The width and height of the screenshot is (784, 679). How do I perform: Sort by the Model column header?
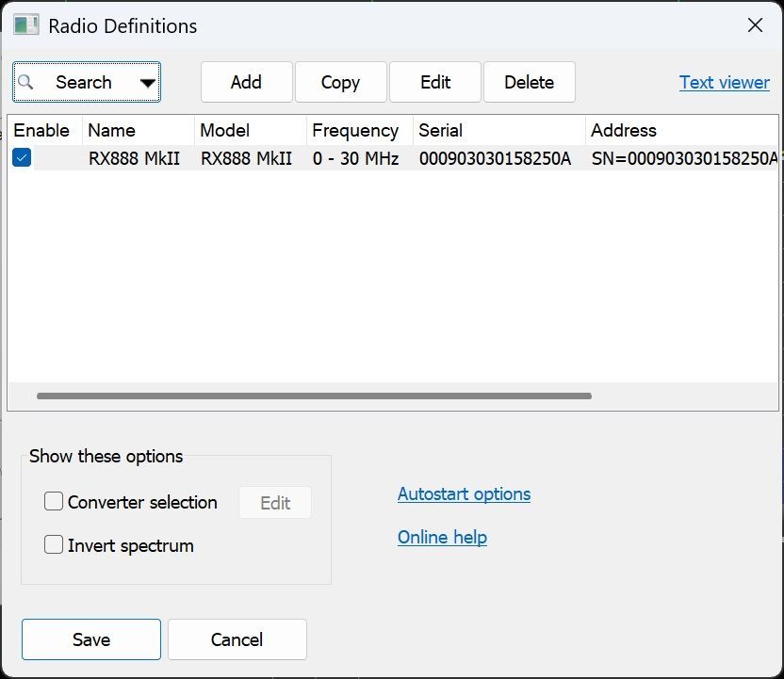[224, 130]
